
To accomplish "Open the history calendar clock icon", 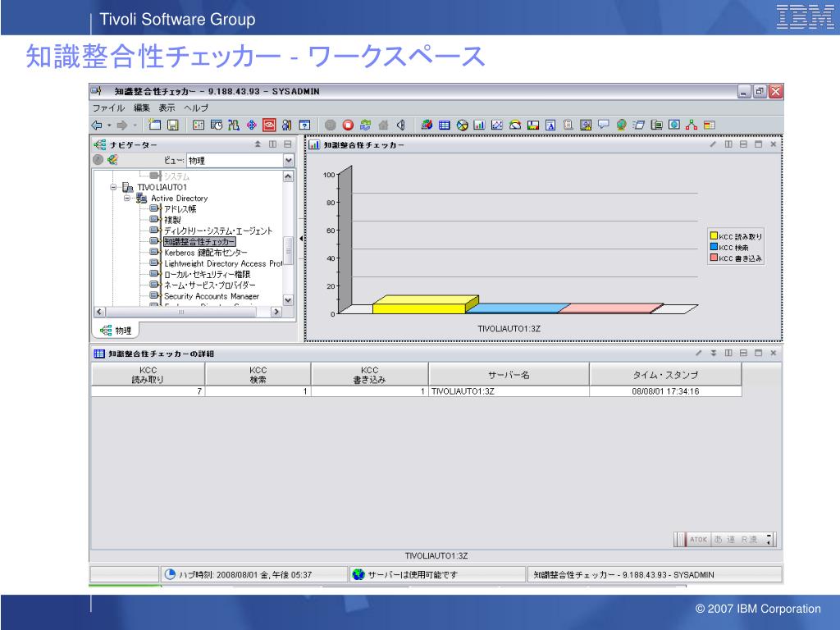I will pyautogui.click(x=216, y=125).
